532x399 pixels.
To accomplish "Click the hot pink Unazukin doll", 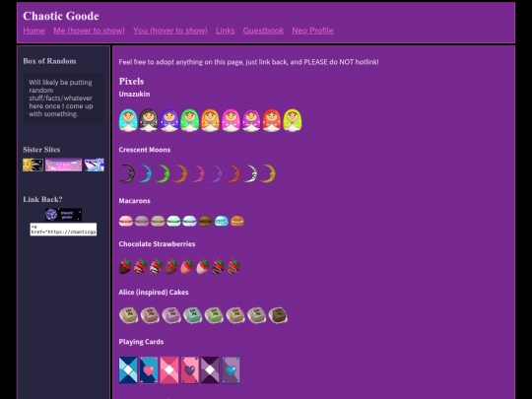I will 231,120.
